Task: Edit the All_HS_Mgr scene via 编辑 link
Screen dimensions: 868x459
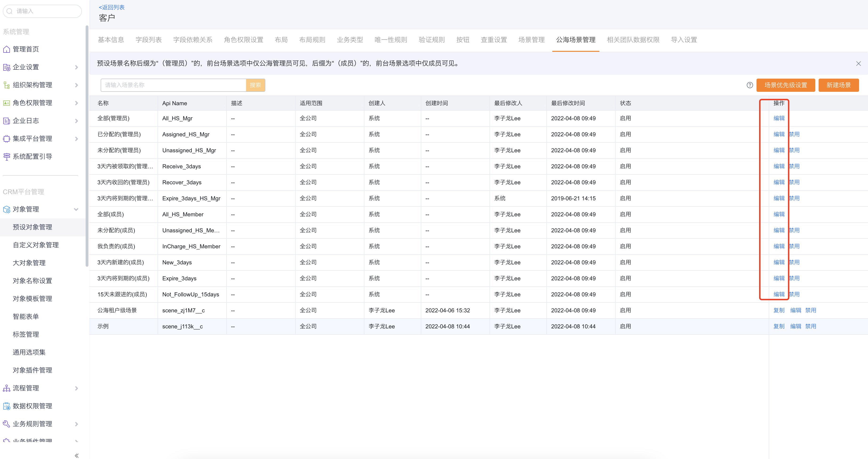Action: [779, 118]
